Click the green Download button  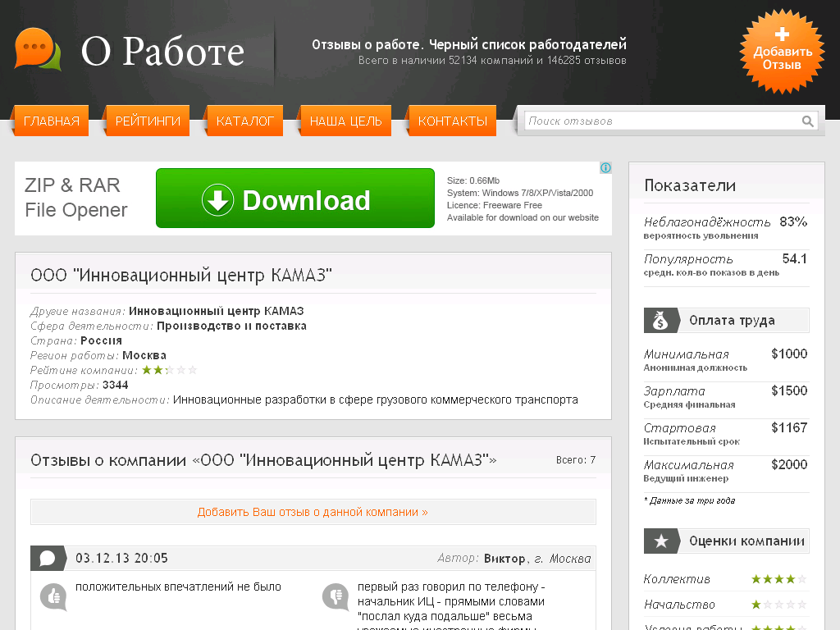(x=295, y=199)
